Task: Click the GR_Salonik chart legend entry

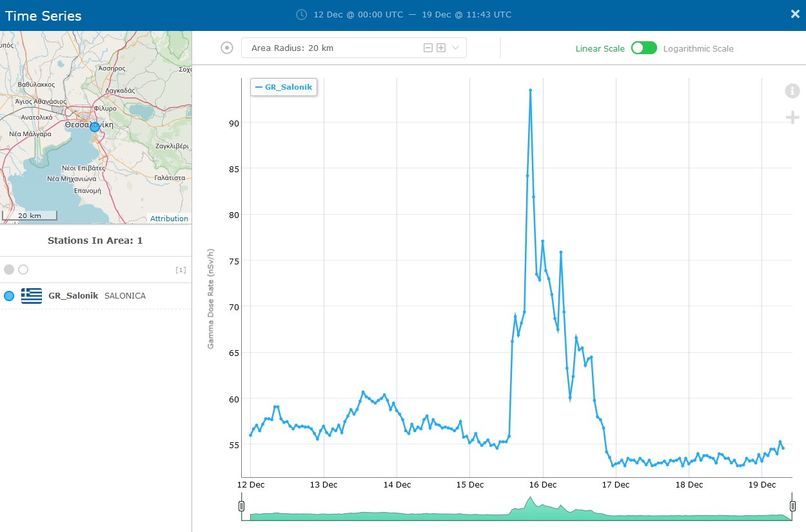Action: pyautogui.click(x=284, y=86)
